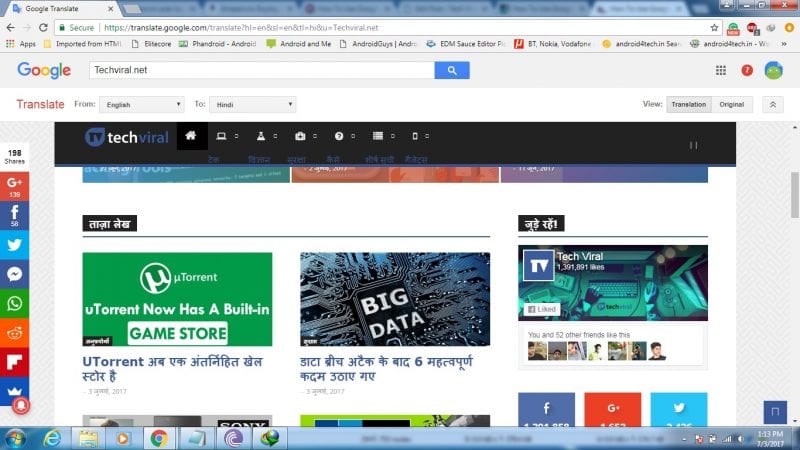Open the EDM Sauce Editor bookmark
The width and height of the screenshot is (800, 450).
point(466,44)
